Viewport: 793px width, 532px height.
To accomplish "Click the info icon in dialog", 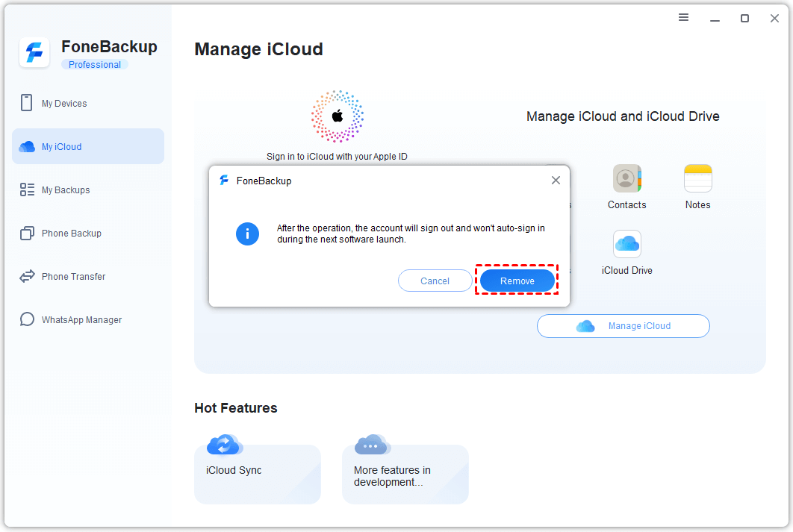I will (247, 234).
